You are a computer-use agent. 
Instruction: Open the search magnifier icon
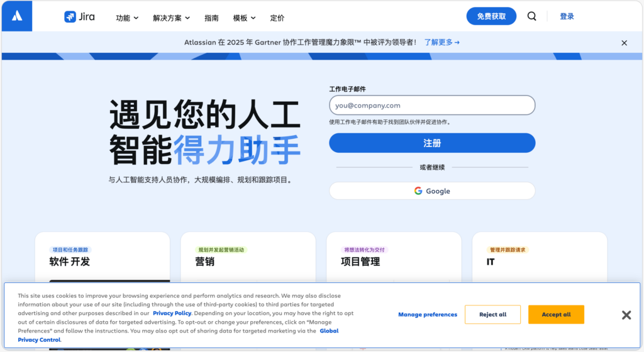point(532,16)
